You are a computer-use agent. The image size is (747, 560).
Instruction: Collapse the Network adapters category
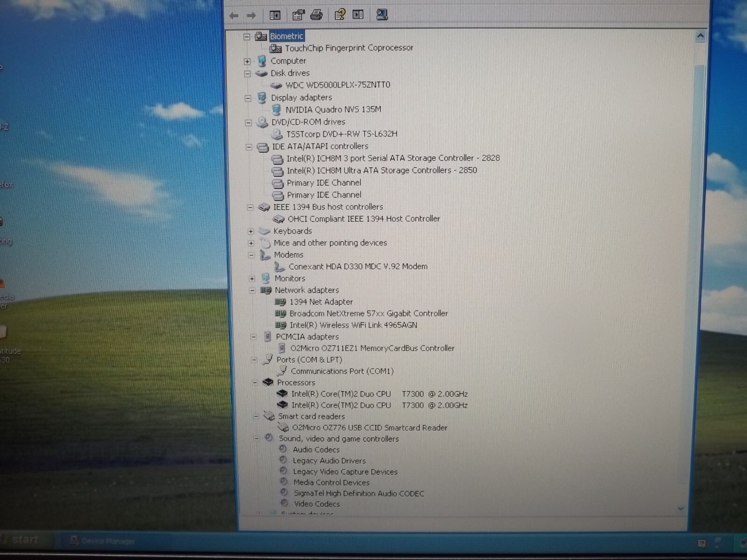pyautogui.click(x=252, y=290)
